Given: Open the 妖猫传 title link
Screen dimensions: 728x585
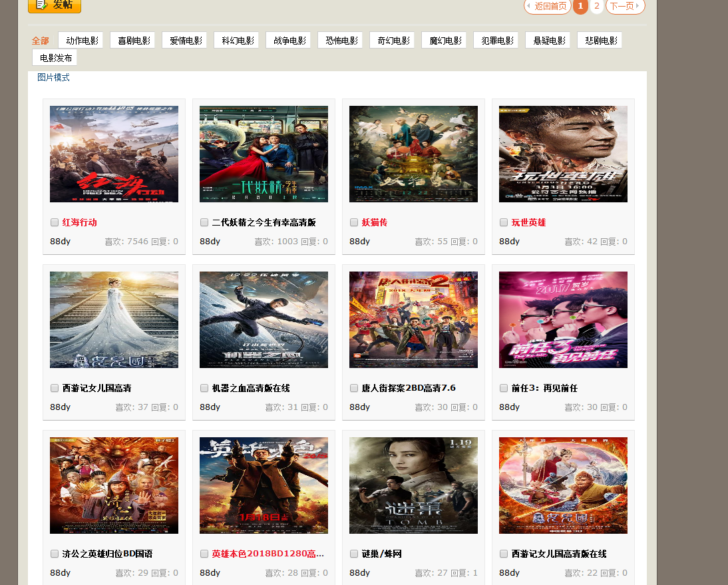Looking at the screenshot, I should tap(374, 222).
